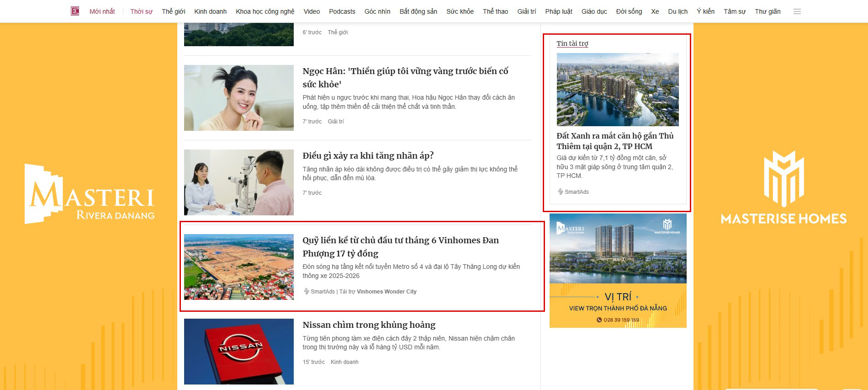Image resolution: width=868 pixels, height=390 pixels.
Task: Open the Thế giới menu item
Action: (173, 11)
